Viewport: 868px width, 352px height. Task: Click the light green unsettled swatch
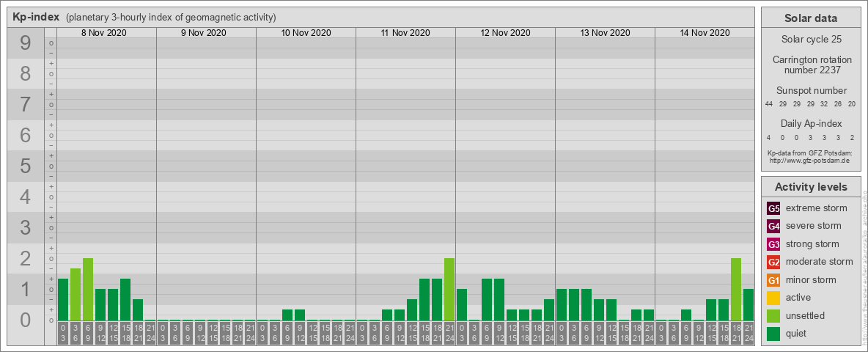(773, 315)
